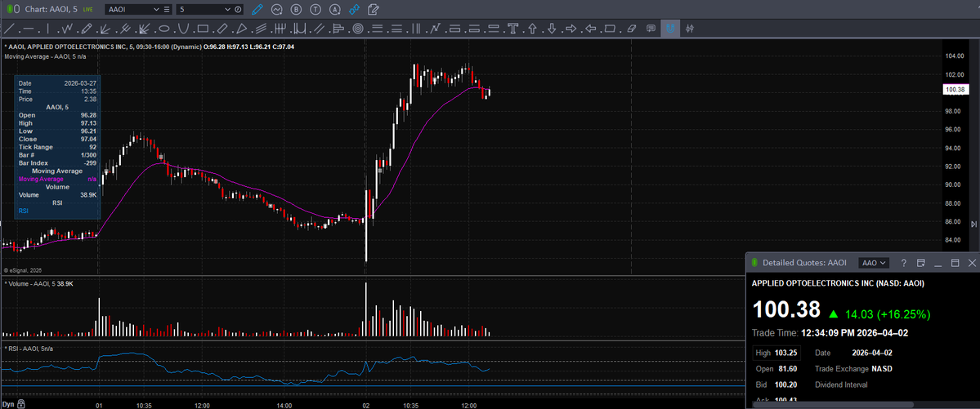The width and height of the screenshot is (980, 409).
Task: Insert an up arrow marker
Action: point(532,28)
